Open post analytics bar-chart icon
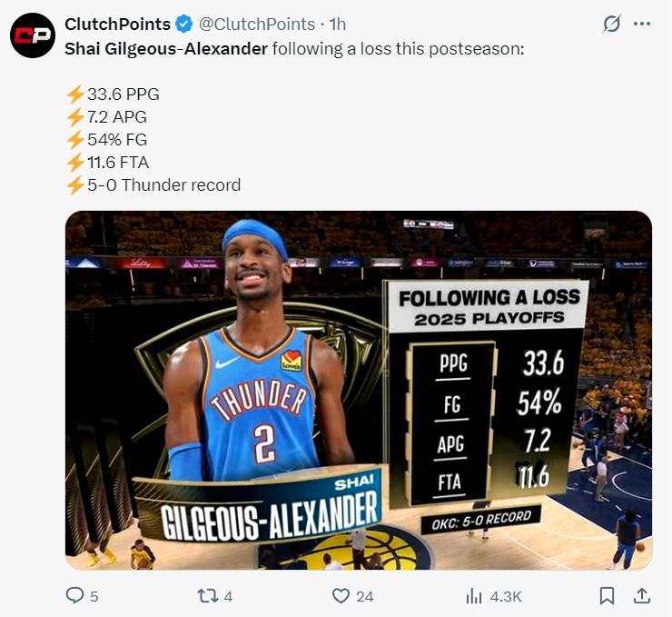 click(474, 596)
